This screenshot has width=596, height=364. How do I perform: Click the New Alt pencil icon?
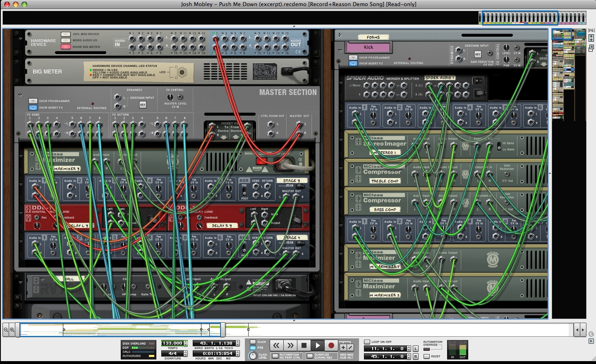[350, 347]
